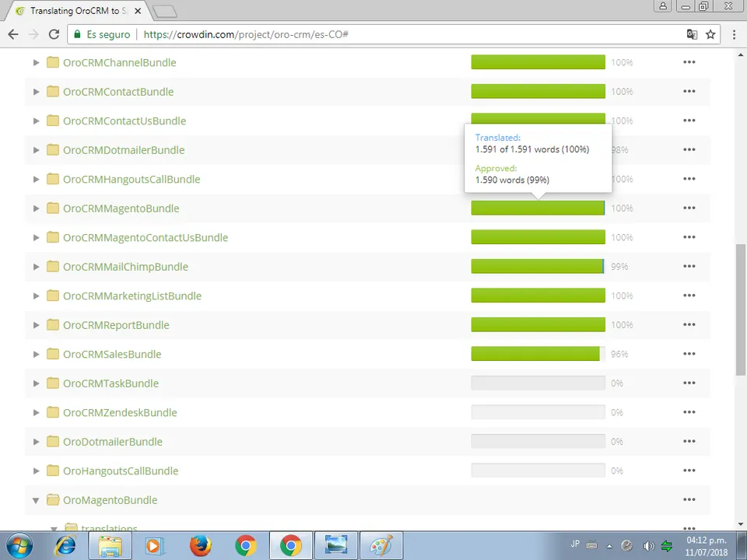Open OroCRMTaskBundle three-dot menu

pos(689,383)
